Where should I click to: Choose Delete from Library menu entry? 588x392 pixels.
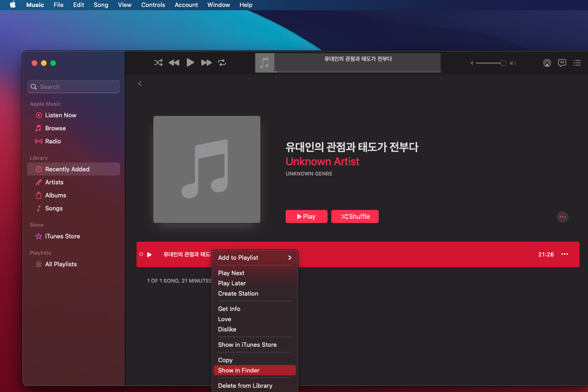click(255, 385)
